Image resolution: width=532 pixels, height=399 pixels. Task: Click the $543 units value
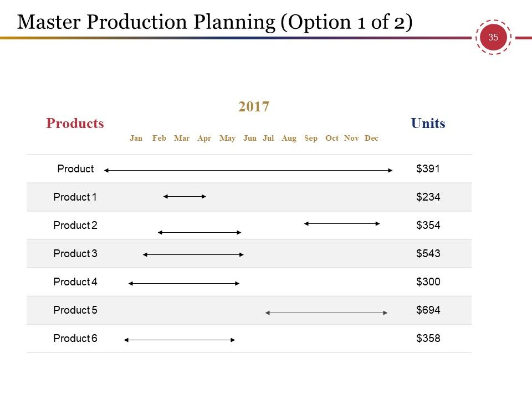pyautogui.click(x=428, y=253)
